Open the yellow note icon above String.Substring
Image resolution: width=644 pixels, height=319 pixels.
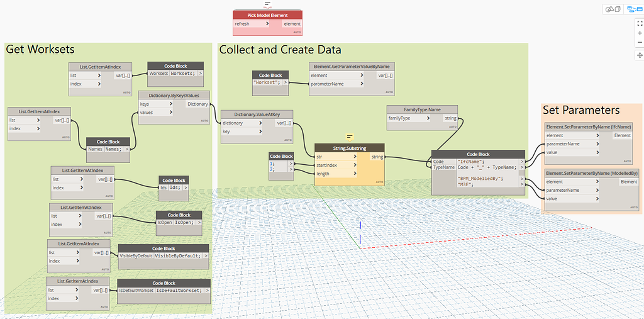point(350,137)
